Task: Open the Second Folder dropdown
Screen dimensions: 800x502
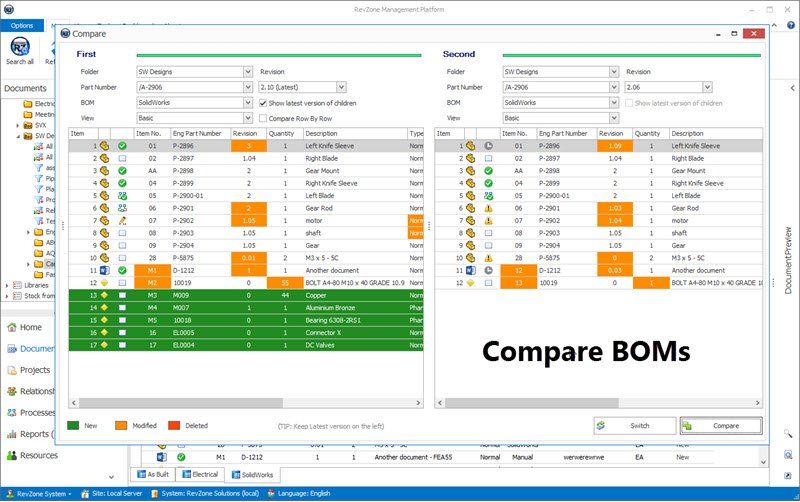Action: 614,72
